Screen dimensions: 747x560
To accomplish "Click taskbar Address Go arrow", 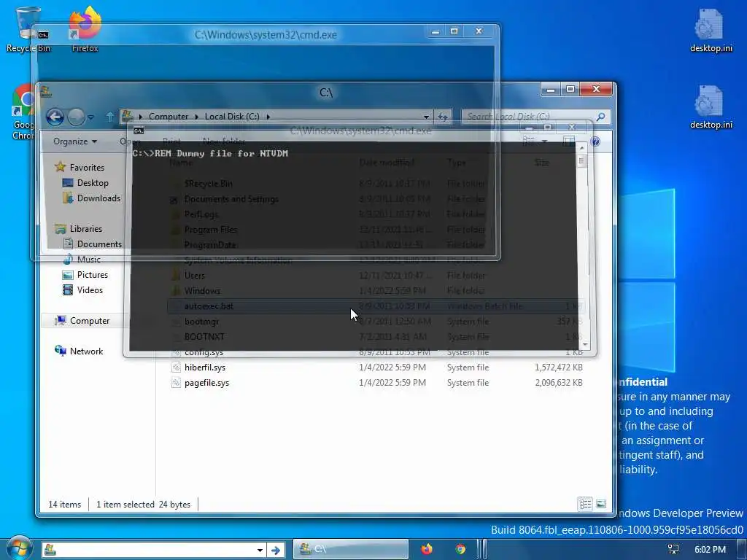I will (276, 550).
